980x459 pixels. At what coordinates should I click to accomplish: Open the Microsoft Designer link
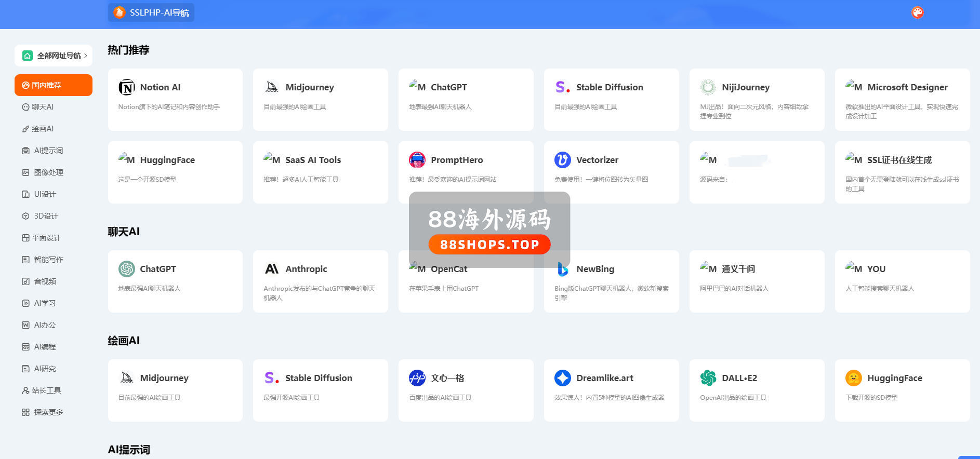point(907,87)
